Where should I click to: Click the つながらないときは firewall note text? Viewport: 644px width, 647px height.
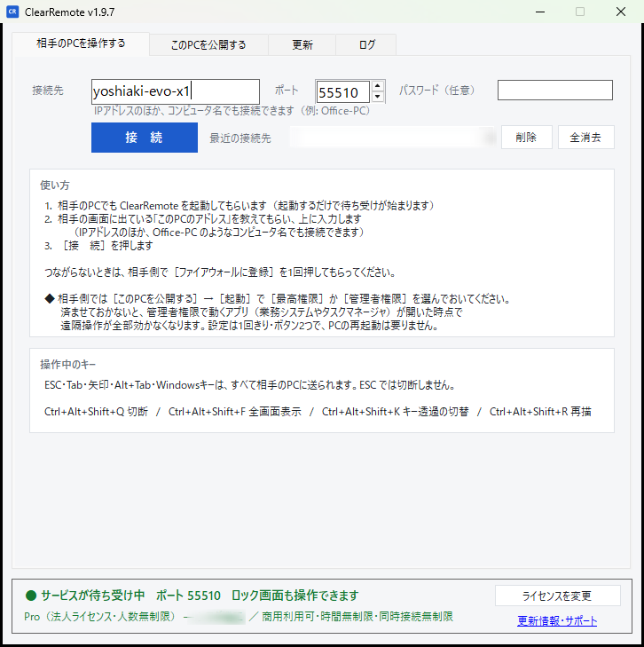coord(221,272)
